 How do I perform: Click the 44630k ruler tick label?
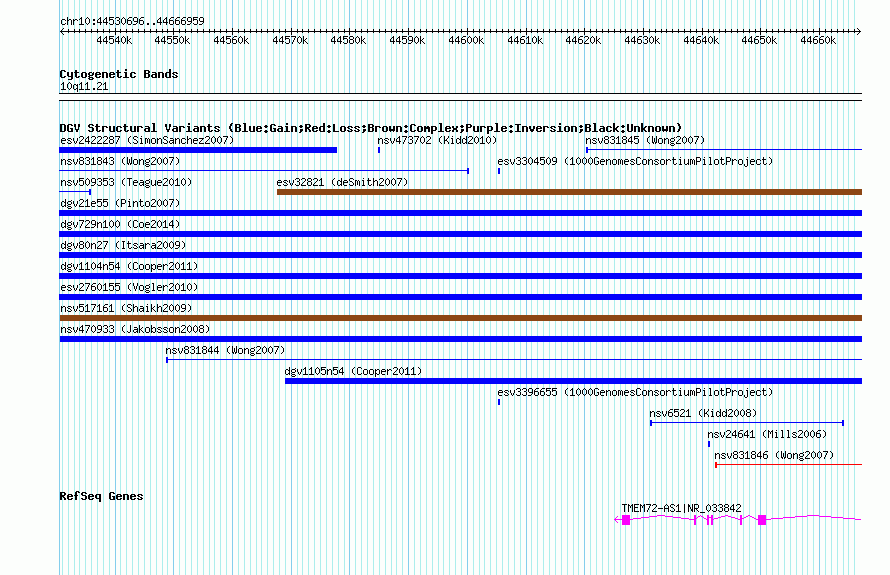tap(642, 40)
